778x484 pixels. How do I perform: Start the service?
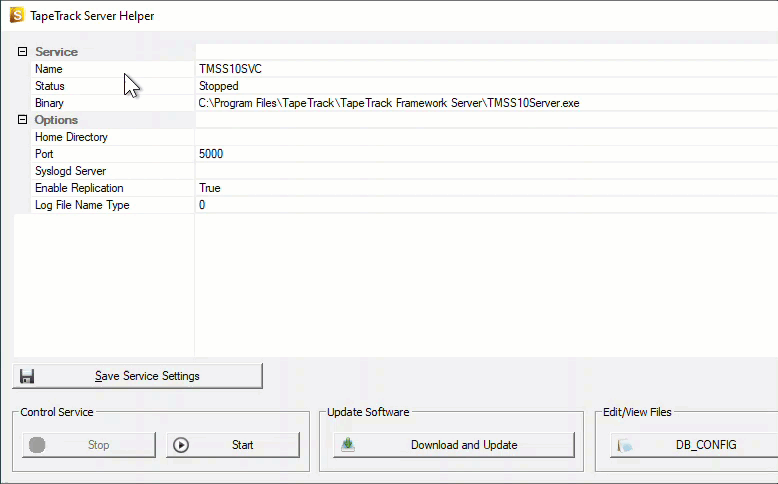click(233, 445)
